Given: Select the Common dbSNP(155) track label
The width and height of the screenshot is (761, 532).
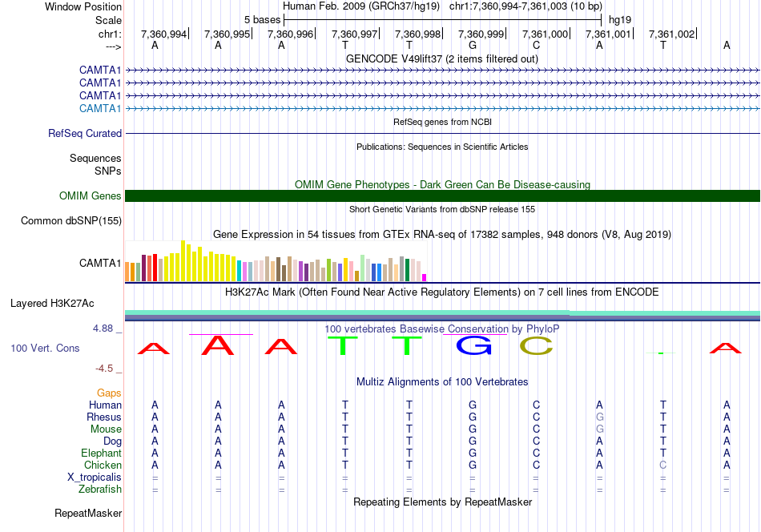Looking at the screenshot, I should tap(71, 220).
